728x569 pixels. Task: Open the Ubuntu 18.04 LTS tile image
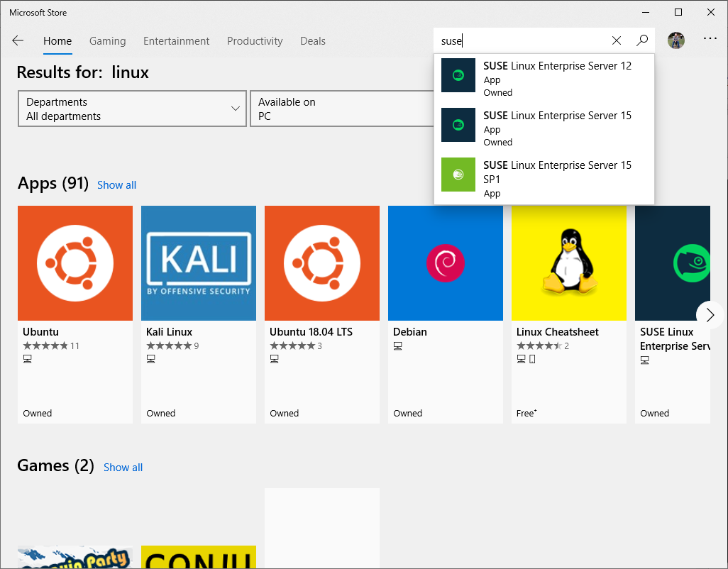pyautogui.click(x=322, y=263)
